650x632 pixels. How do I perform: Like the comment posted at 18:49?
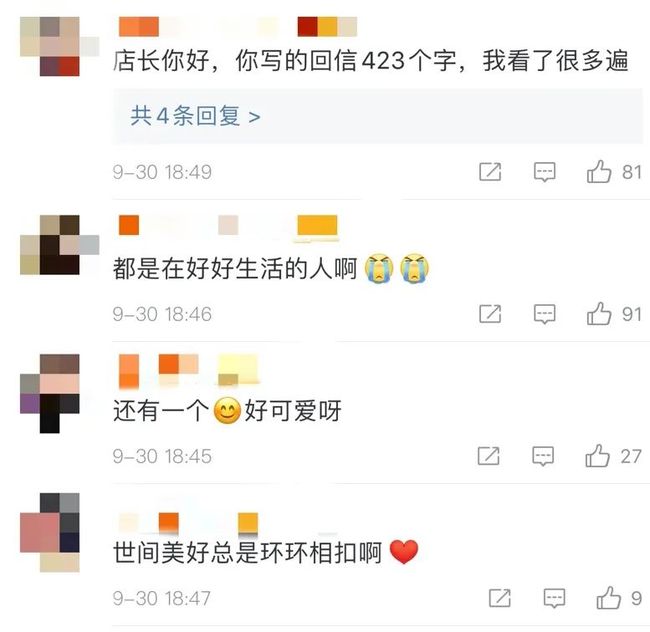coord(599,172)
